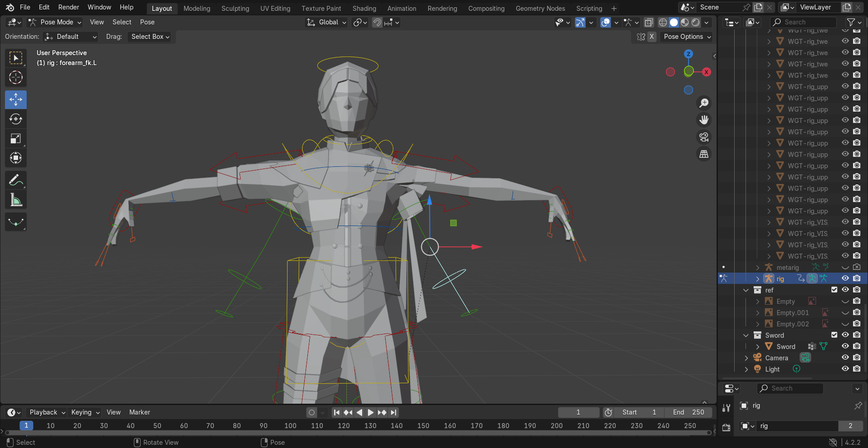Choose the Measure tool

[x=16, y=200]
